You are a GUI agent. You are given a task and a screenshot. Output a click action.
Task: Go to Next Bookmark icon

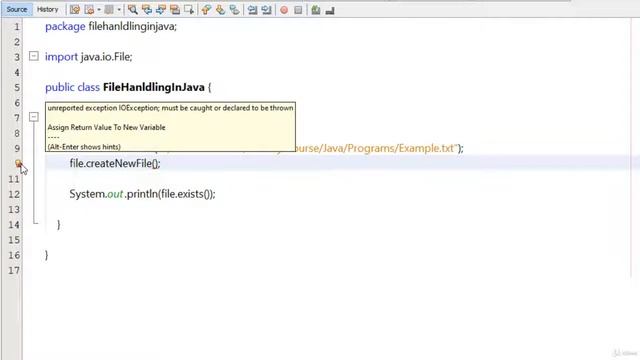220,10
